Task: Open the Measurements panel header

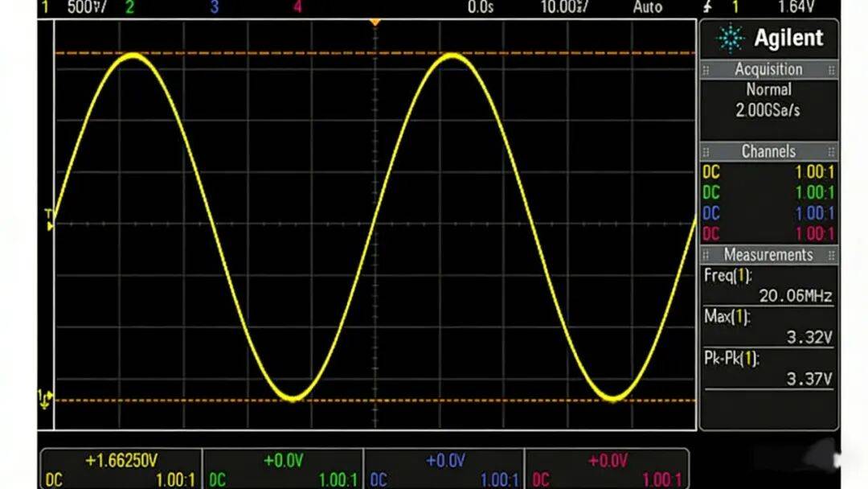Action: [768, 255]
